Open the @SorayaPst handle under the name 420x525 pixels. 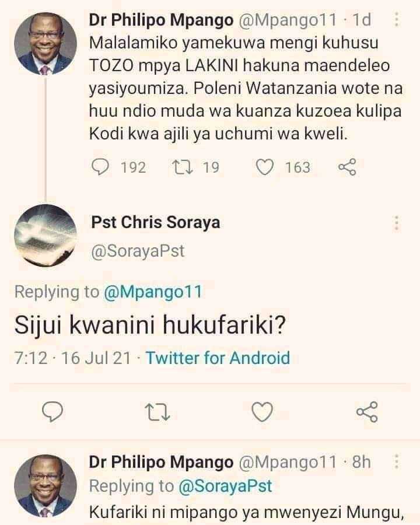(138, 251)
